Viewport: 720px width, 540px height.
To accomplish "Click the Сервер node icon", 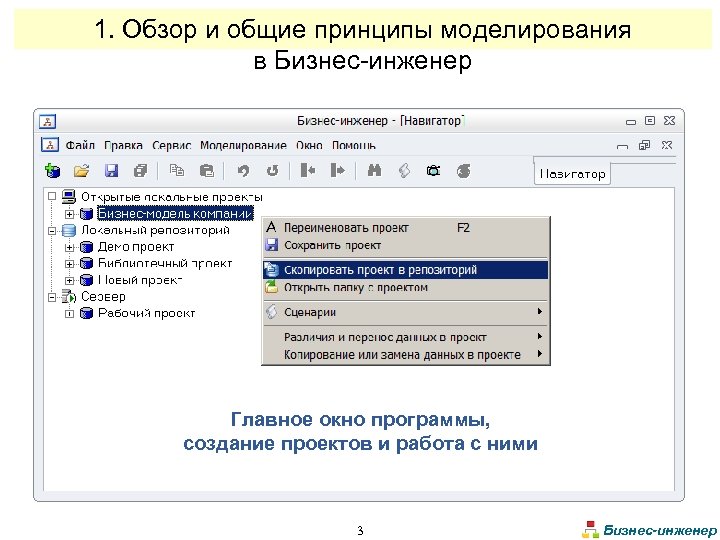I will (69, 297).
